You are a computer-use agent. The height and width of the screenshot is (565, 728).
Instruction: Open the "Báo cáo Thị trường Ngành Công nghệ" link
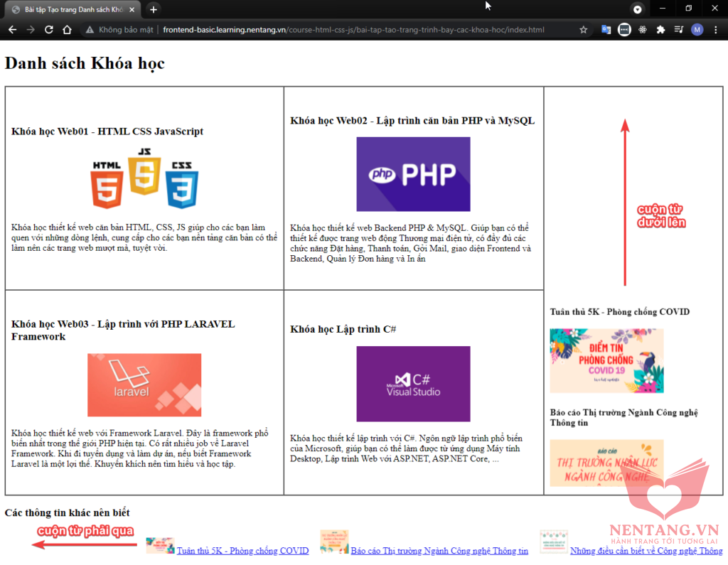[x=439, y=551]
